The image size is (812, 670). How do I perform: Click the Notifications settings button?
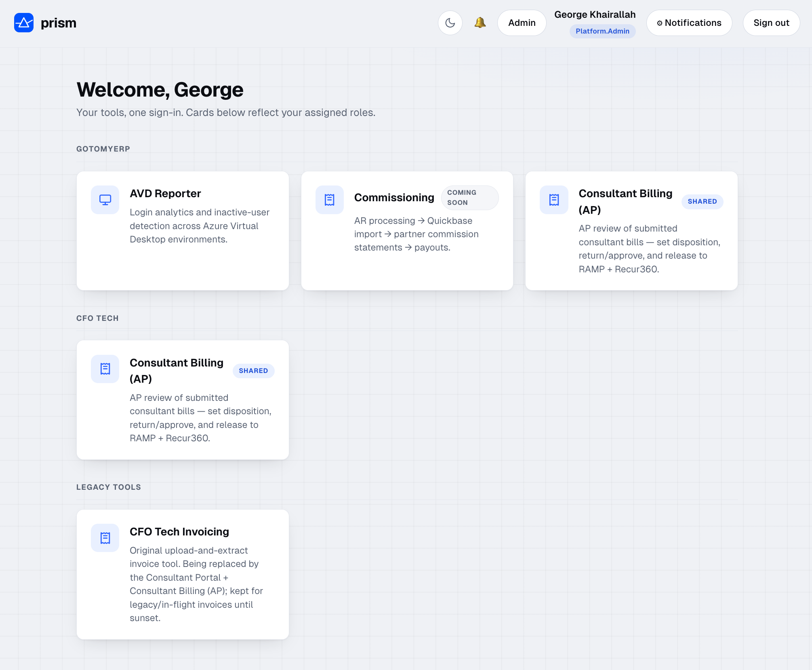click(x=689, y=23)
